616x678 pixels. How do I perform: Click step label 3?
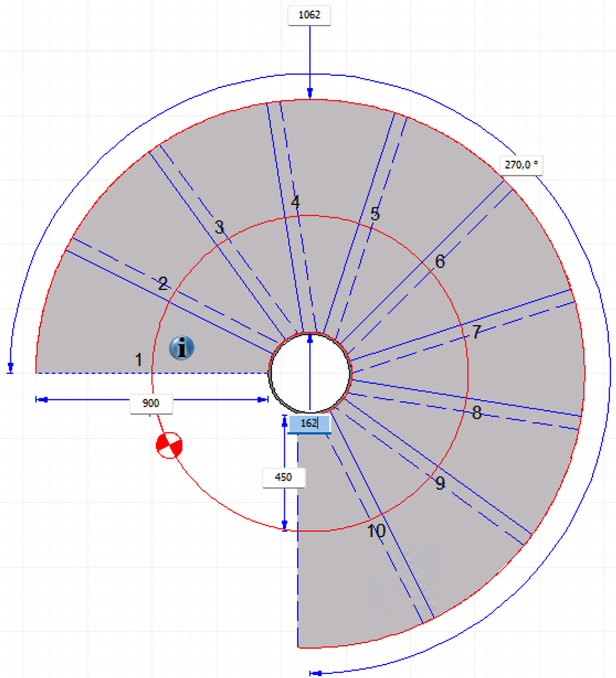pos(219,227)
